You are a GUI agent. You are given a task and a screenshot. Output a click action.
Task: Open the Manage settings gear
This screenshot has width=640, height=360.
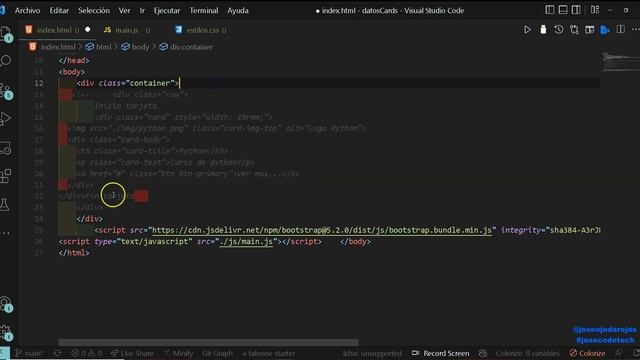click(x=6, y=333)
